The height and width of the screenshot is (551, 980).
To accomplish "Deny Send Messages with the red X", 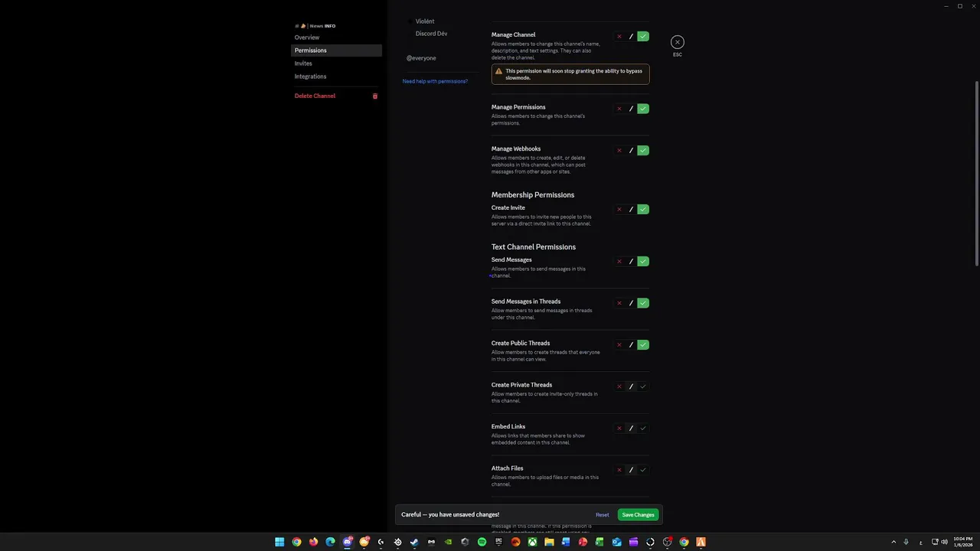I will click(619, 262).
